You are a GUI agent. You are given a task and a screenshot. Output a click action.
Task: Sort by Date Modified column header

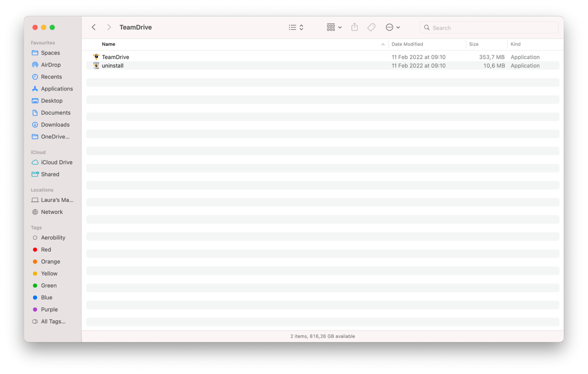coord(407,44)
